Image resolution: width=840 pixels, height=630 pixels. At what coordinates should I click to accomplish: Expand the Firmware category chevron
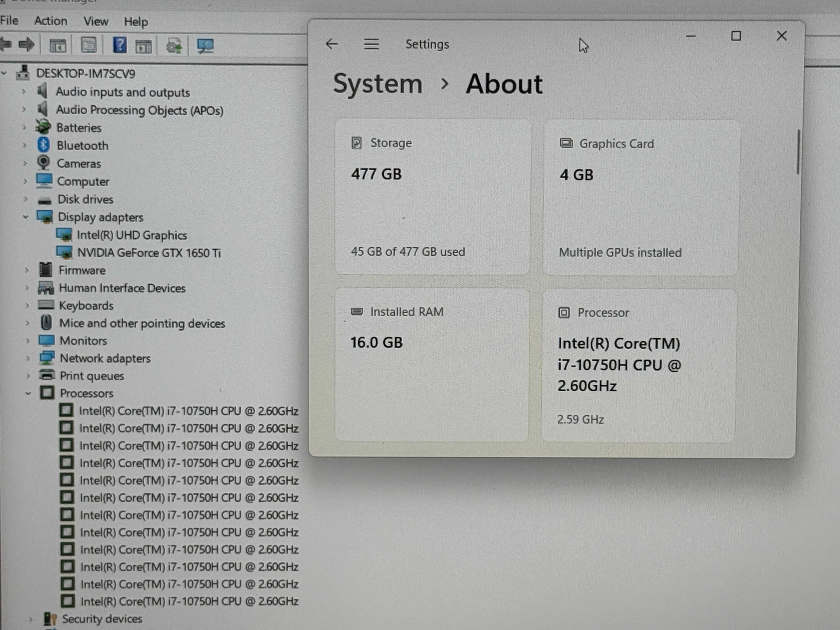pyautogui.click(x=27, y=270)
